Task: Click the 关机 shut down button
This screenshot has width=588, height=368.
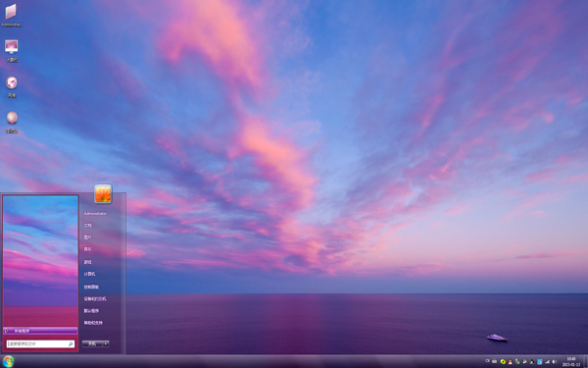Action: [x=92, y=343]
